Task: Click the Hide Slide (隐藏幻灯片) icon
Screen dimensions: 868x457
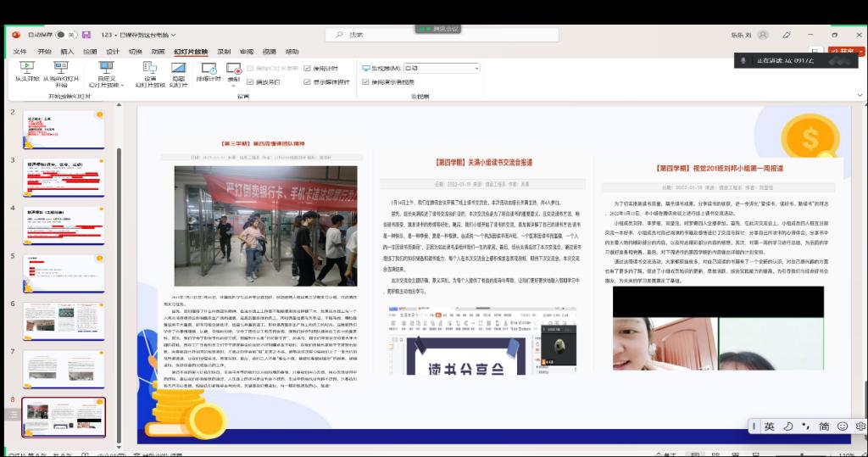Action: pyautogui.click(x=178, y=71)
